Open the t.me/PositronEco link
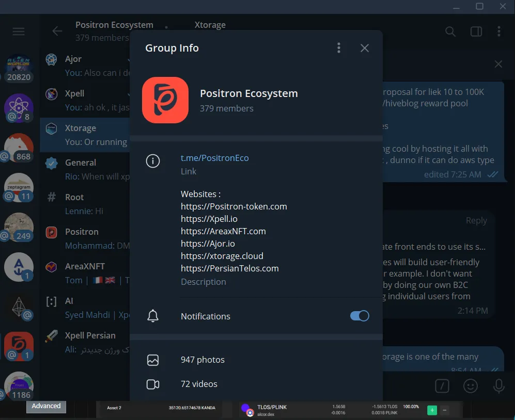515x420 pixels. [x=215, y=158]
